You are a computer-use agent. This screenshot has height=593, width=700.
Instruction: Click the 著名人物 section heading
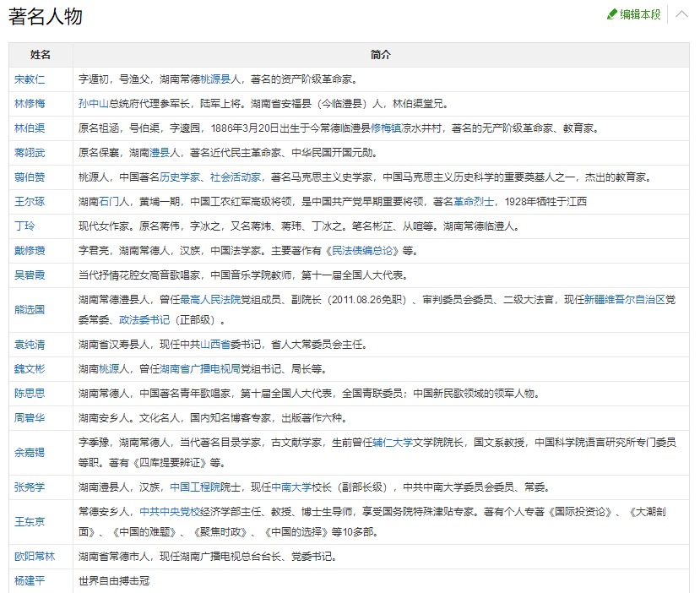(x=46, y=17)
